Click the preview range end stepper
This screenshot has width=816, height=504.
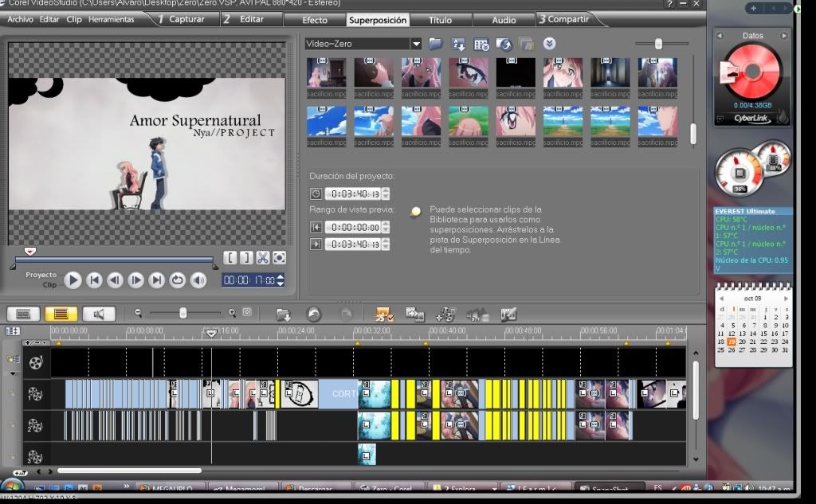tap(385, 244)
